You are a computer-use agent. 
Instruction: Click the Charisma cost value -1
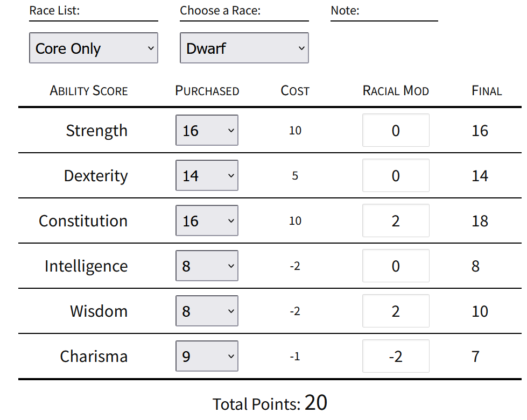point(295,356)
